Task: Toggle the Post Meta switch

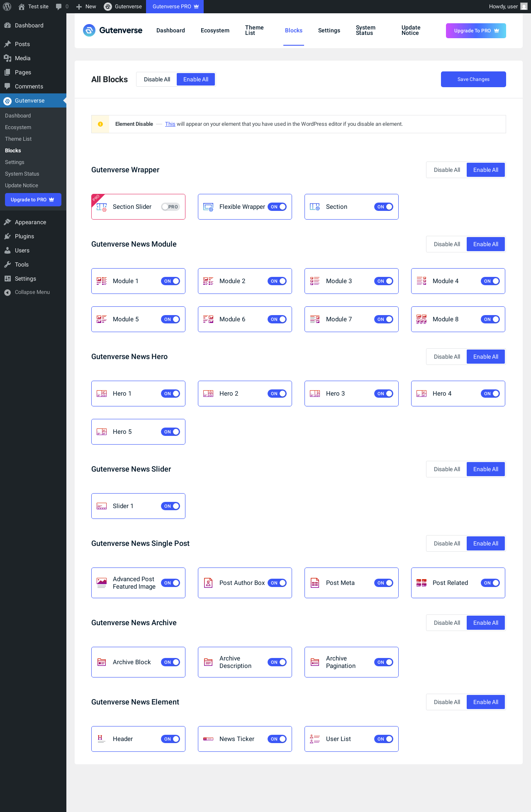Action: (x=384, y=583)
